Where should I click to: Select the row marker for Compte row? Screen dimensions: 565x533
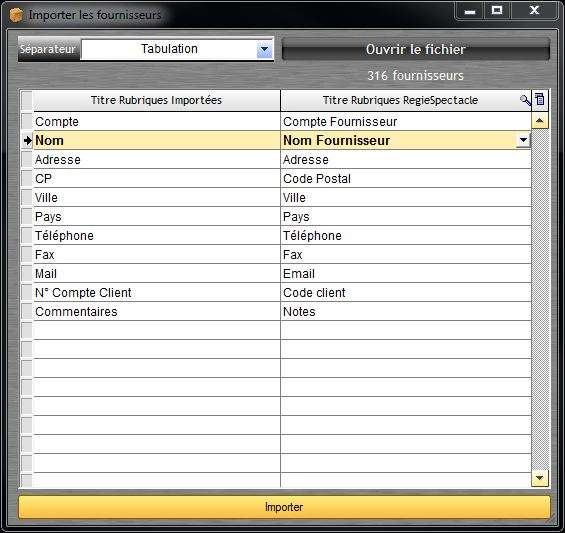point(27,121)
